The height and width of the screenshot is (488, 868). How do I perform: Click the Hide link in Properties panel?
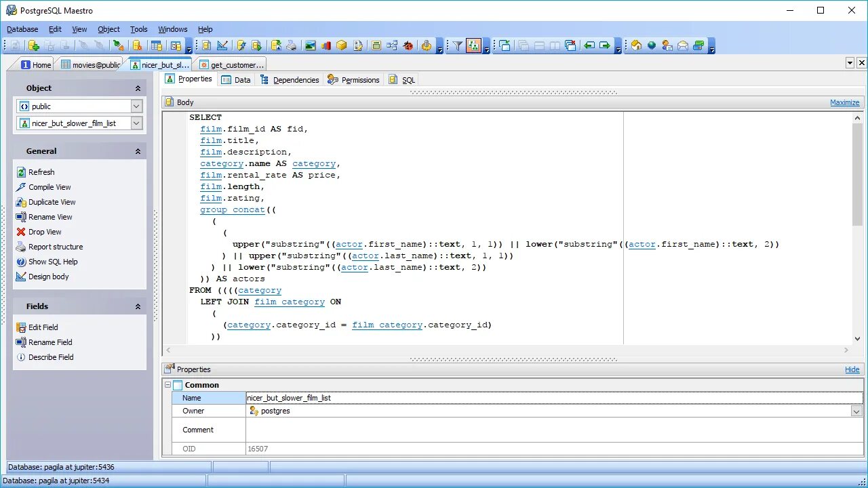852,369
